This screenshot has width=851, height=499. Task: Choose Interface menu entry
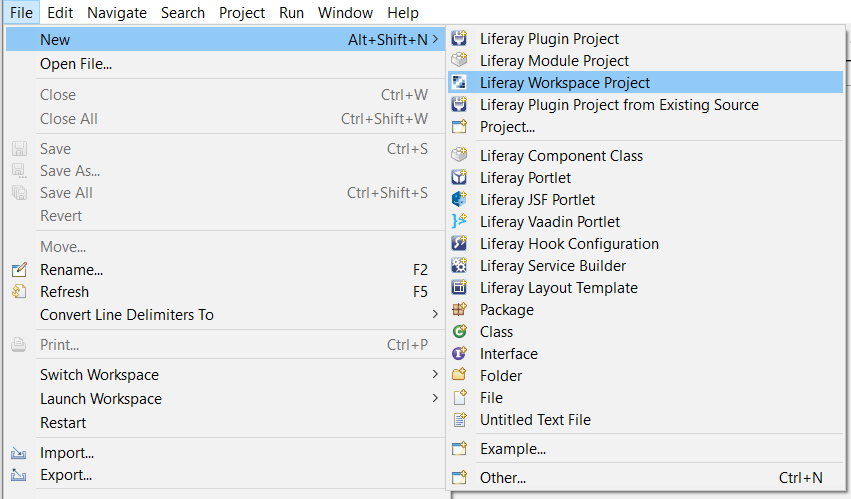(646, 353)
